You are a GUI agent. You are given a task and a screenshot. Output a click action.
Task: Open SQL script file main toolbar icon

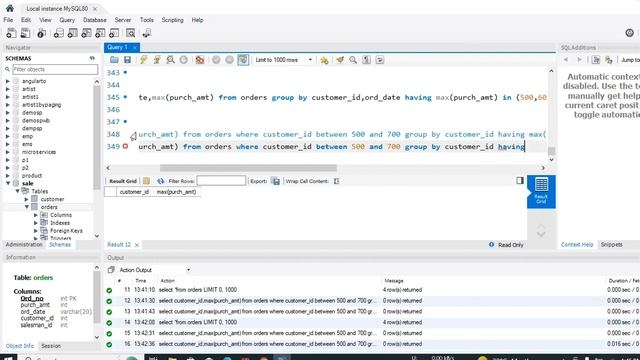point(25,33)
